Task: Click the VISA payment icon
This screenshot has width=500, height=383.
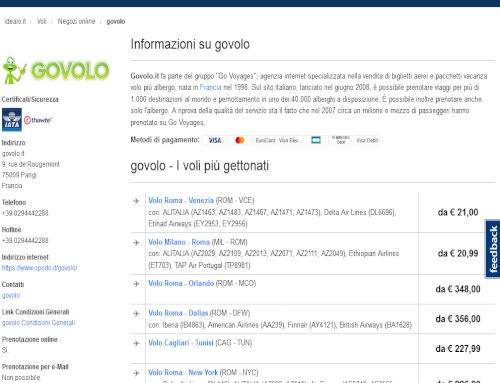Action: pos(215,140)
